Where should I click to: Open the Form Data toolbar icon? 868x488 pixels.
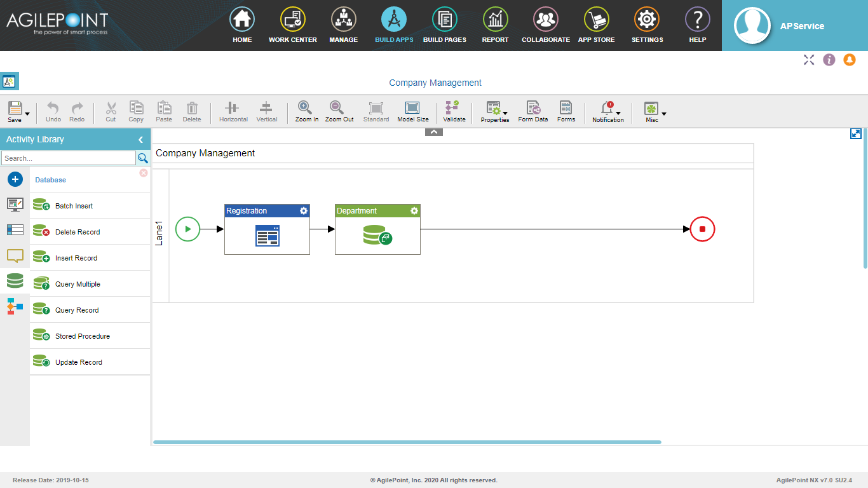(x=532, y=108)
